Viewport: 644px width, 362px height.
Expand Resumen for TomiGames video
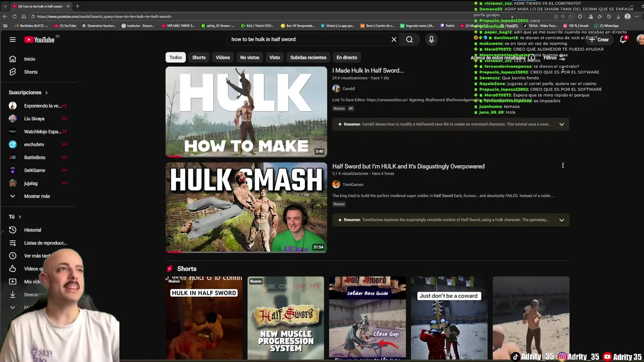pyautogui.click(x=561, y=220)
